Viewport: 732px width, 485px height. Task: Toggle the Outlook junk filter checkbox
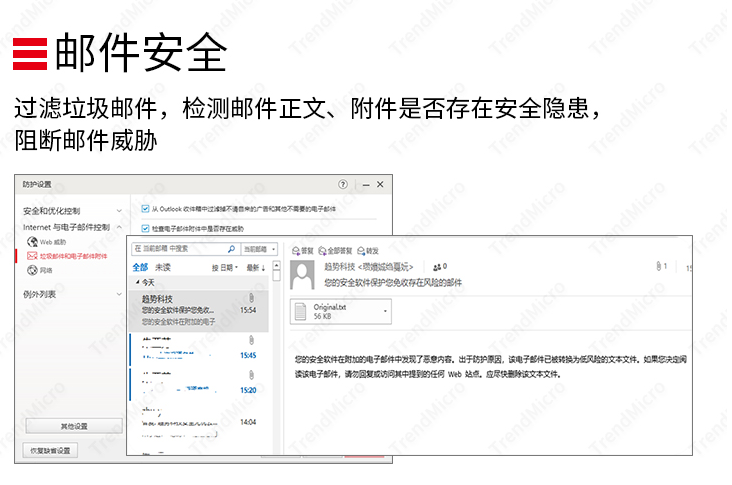tap(146, 210)
